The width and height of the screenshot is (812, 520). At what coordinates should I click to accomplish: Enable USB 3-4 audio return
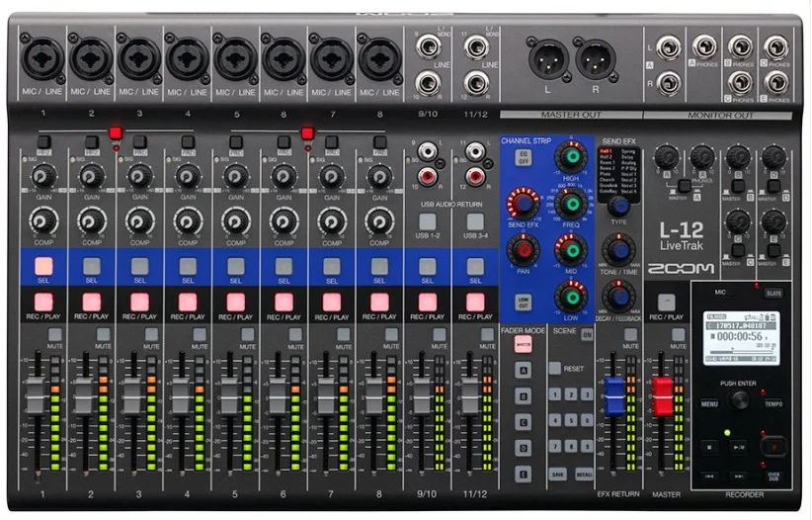click(x=475, y=221)
